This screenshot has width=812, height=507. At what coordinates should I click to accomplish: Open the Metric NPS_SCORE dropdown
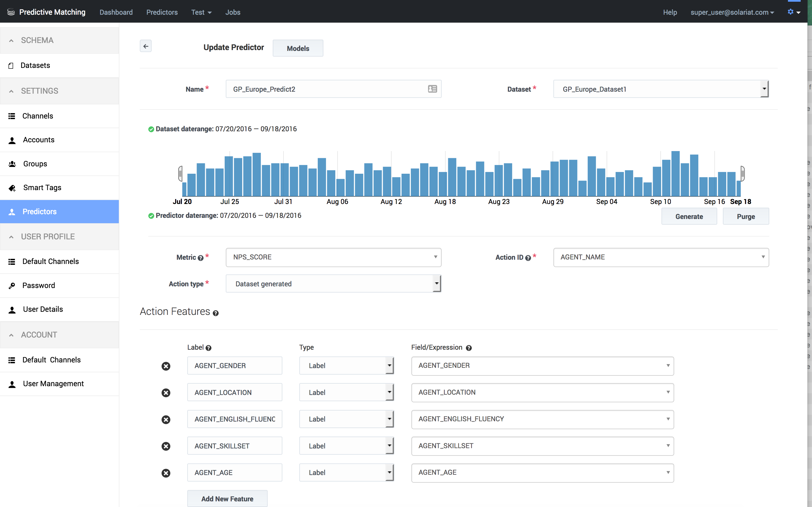coord(333,257)
